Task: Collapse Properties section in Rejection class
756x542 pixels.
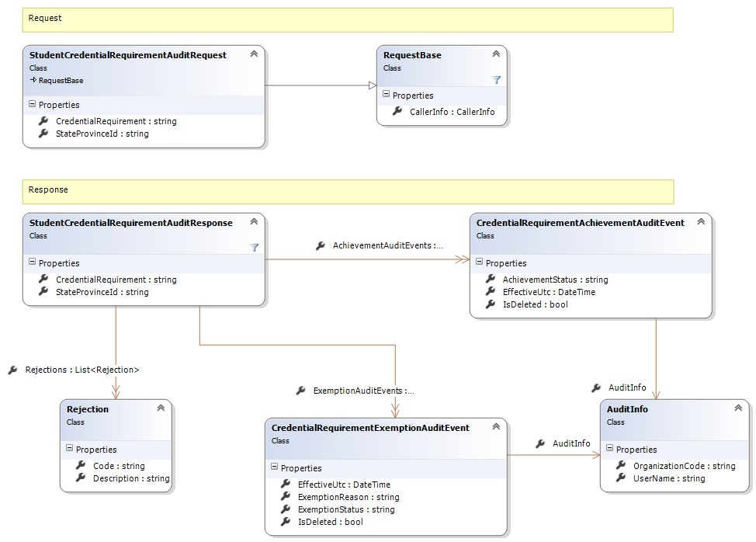Action: pos(70,450)
